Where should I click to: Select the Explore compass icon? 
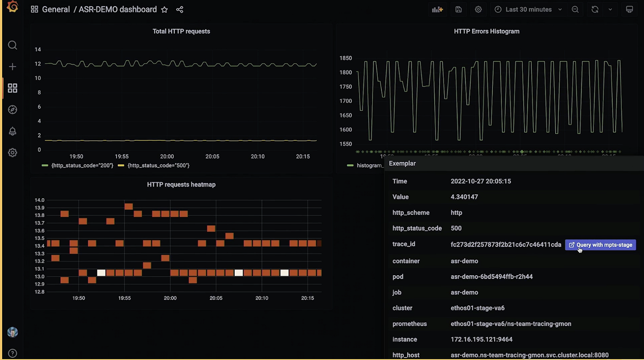[x=12, y=110]
